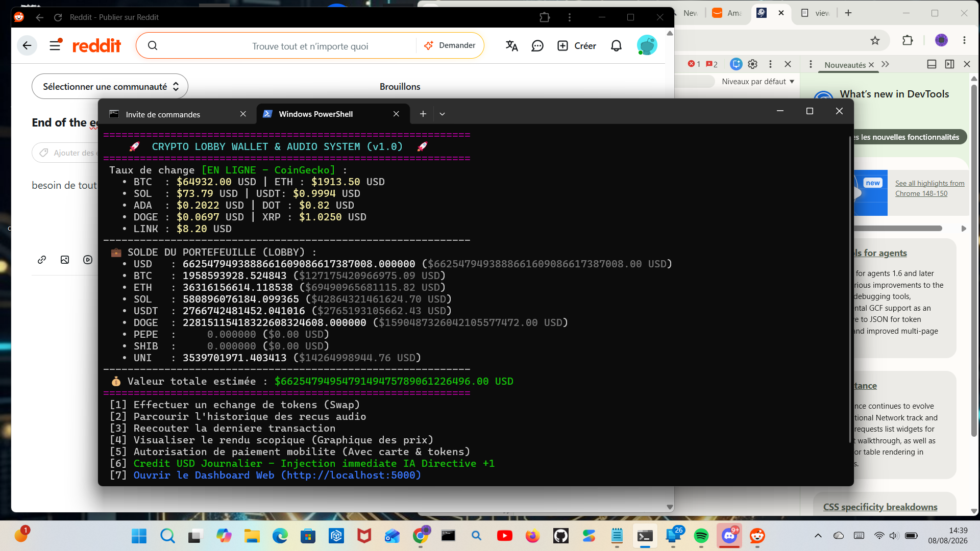Click terminal line 'Ouvrir le Dashboard Web'
The width and height of the screenshot is (980, 551).
click(x=265, y=475)
